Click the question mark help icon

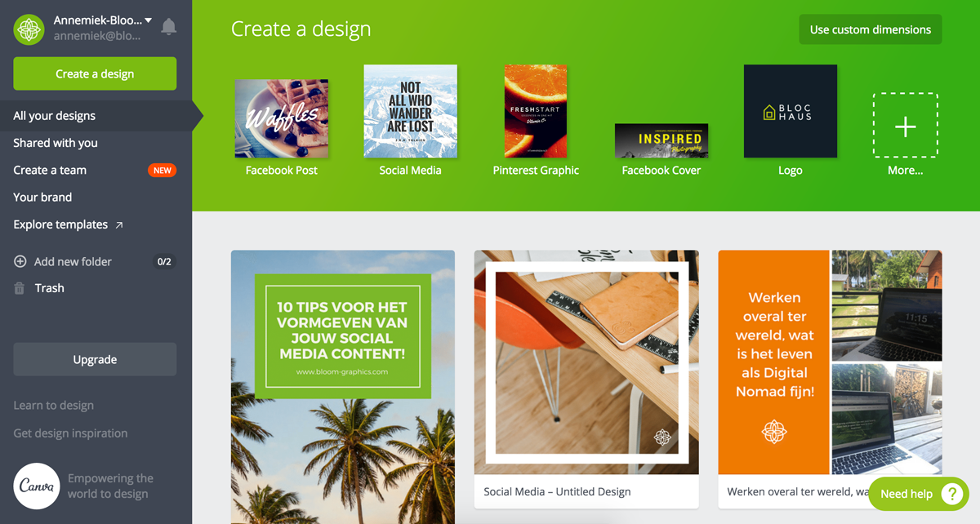pos(951,494)
